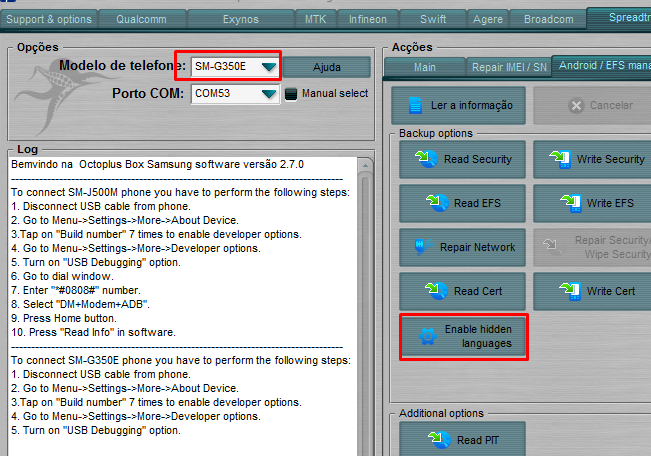This screenshot has height=456, width=651.
Task: Click the Read Security button label
Action: point(477,159)
